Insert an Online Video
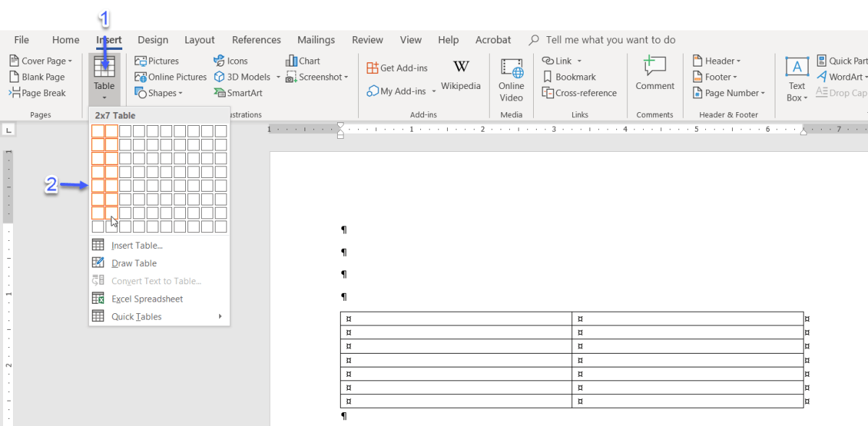Viewport: 868px width, 426px height. [511, 80]
